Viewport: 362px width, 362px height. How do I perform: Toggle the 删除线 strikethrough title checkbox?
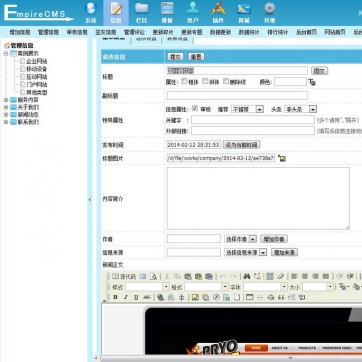(x=226, y=81)
